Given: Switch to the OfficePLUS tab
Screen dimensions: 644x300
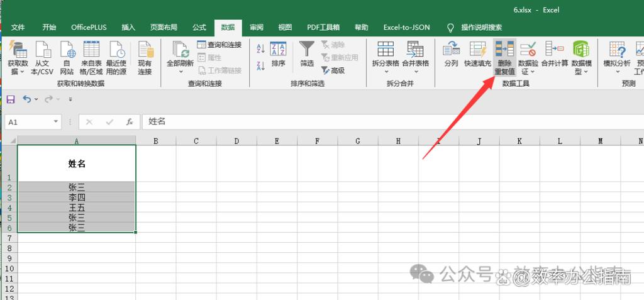Looking at the screenshot, I should click(89, 28).
